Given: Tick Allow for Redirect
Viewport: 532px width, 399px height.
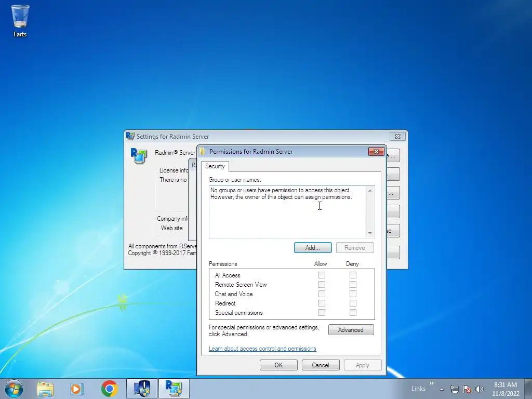Looking at the screenshot, I should tap(322, 303).
